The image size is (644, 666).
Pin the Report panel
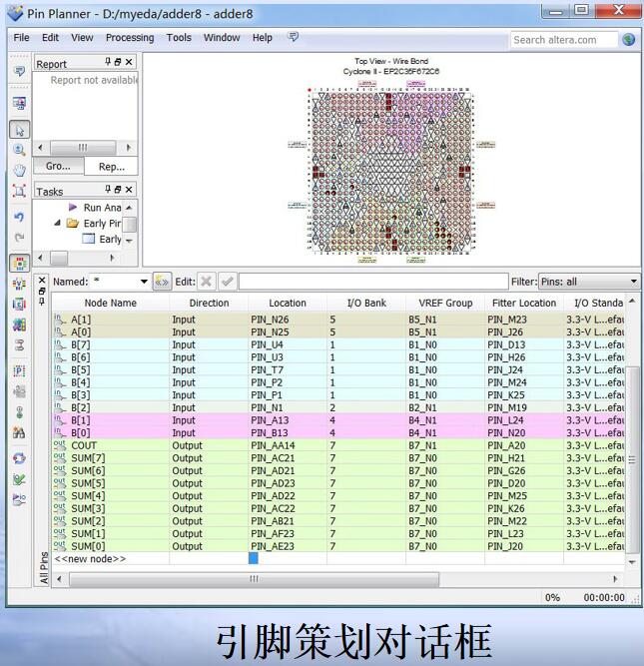tap(108, 62)
